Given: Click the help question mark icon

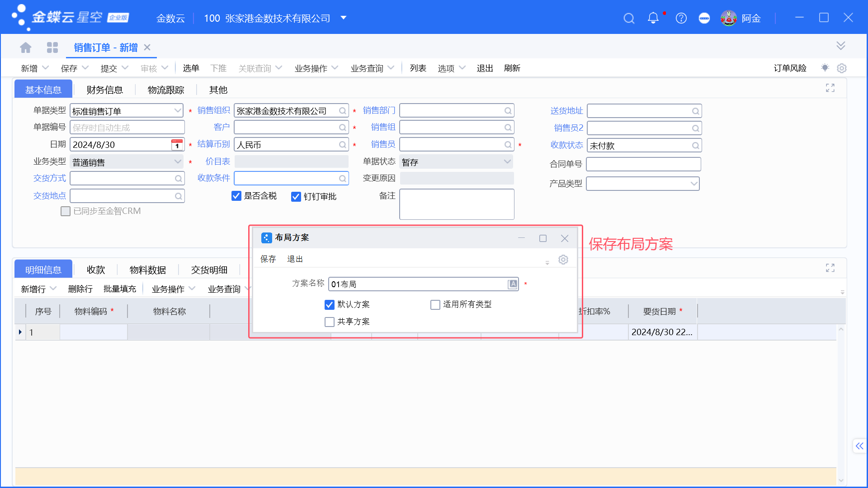Looking at the screenshot, I should coord(681,19).
